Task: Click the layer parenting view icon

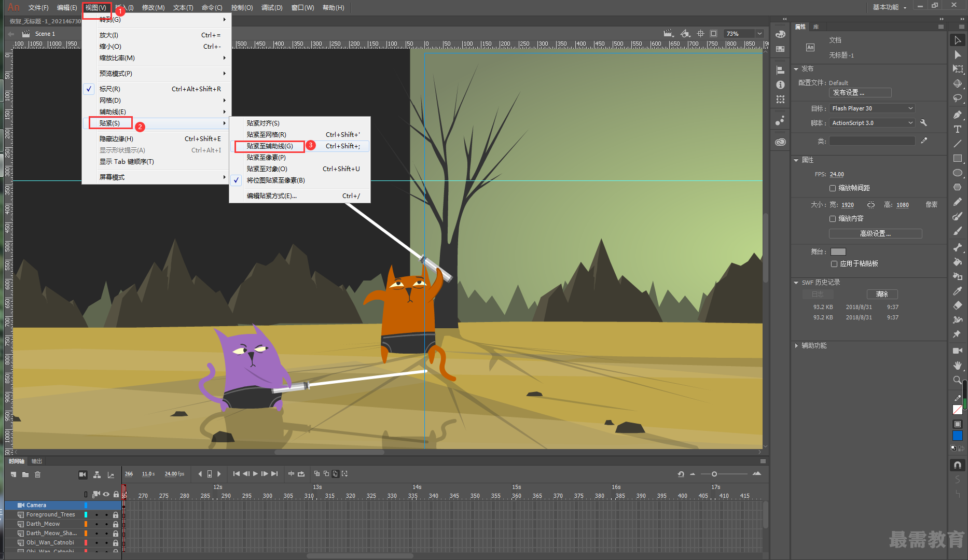Action: click(x=97, y=474)
